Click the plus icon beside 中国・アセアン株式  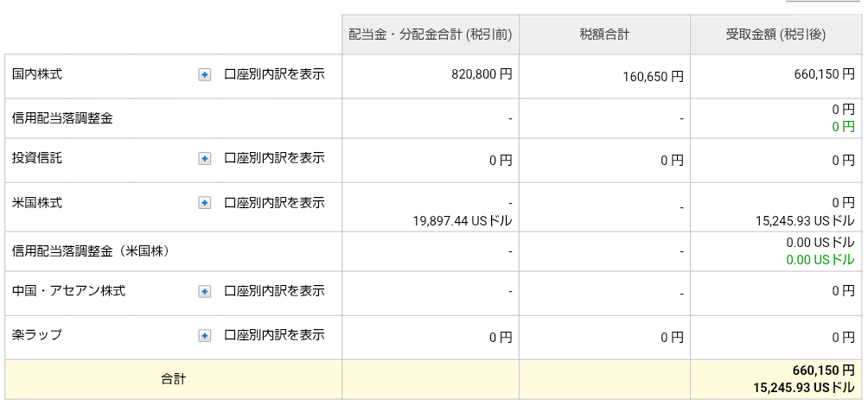(205, 292)
